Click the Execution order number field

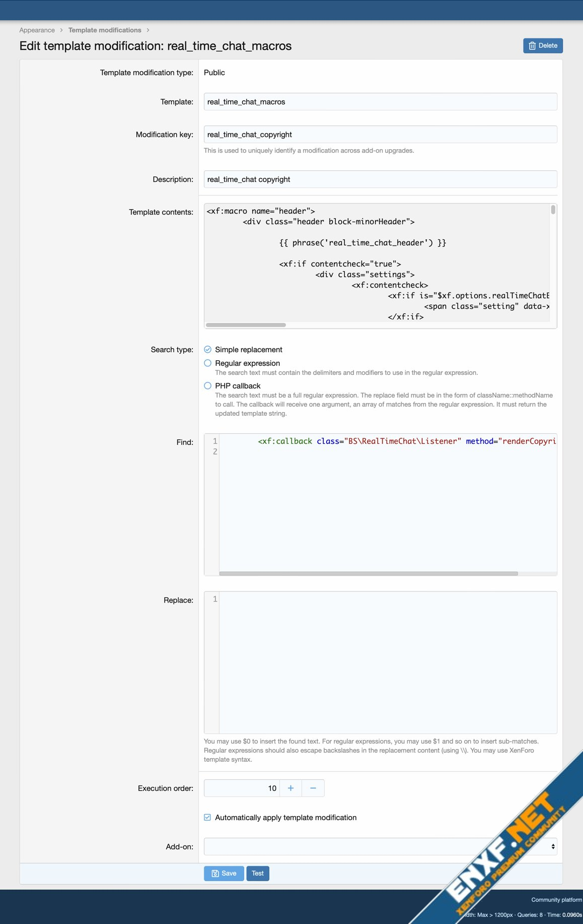click(242, 788)
